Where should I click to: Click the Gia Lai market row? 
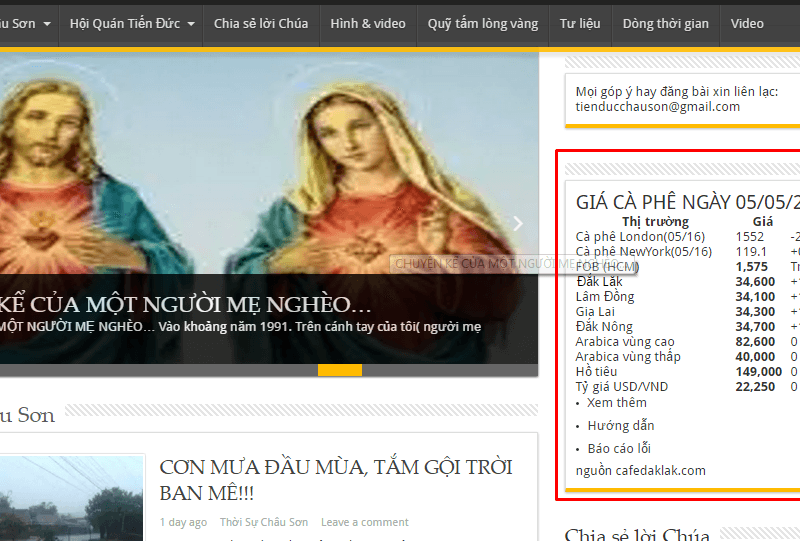(687, 312)
